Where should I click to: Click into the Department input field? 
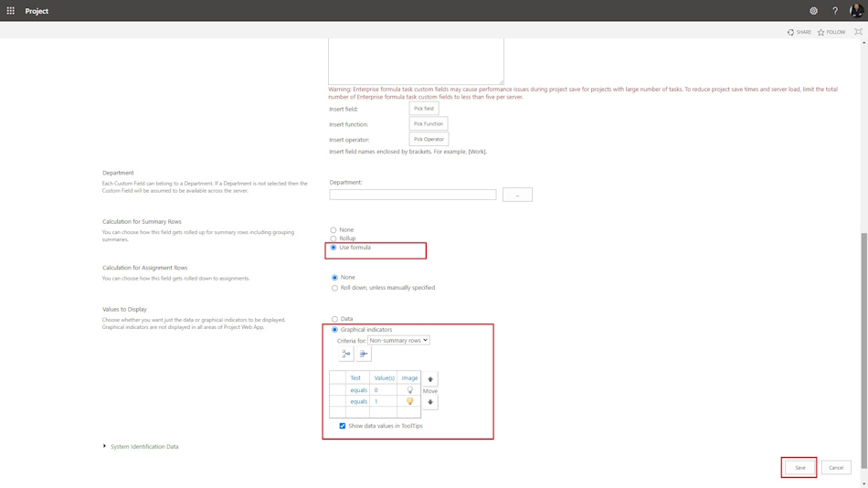click(412, 195)
